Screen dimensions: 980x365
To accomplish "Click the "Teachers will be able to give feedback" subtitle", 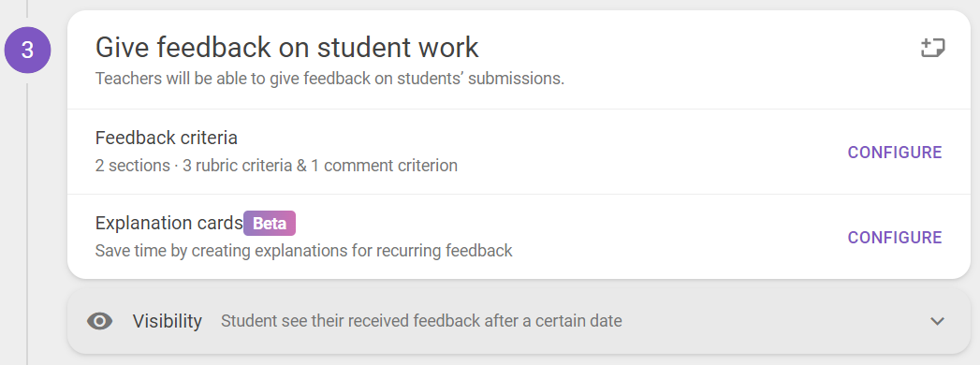I will click(x=329, y=80).
